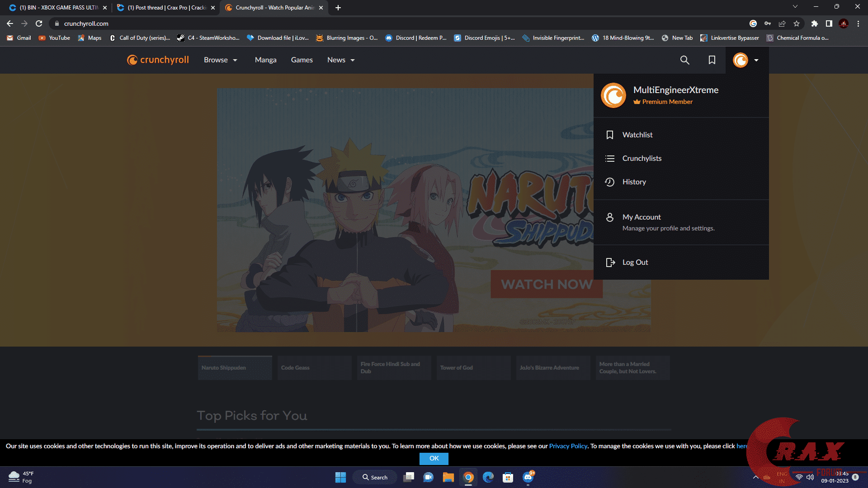
Task: Reload the Crunchyroll page
Action: (39, 23)
